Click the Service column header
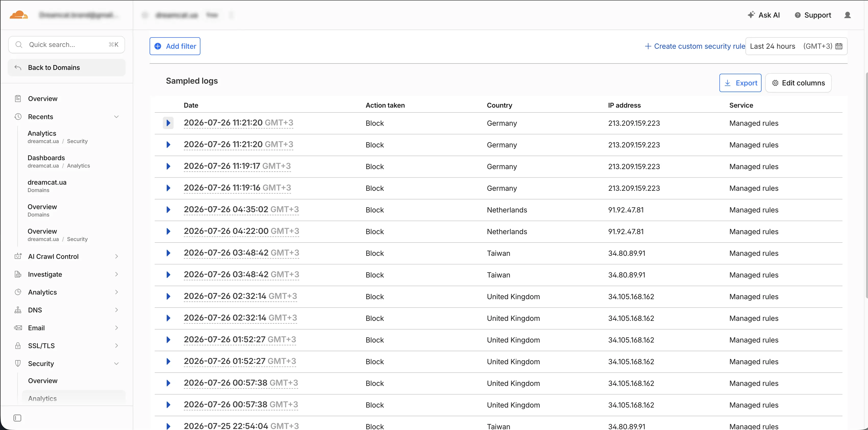Viewport: 868px width, 430px height. pos(741,105)
